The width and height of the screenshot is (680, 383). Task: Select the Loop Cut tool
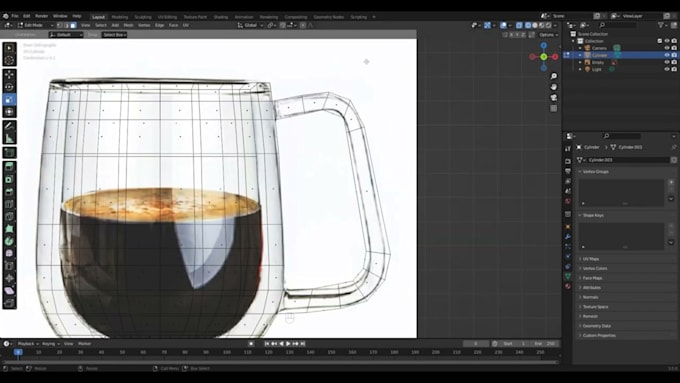pyautogui.click(x=9, y=204)
